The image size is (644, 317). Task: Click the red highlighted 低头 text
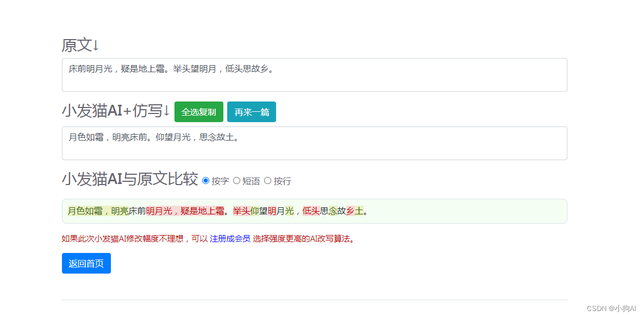click(x=311, y=211)
